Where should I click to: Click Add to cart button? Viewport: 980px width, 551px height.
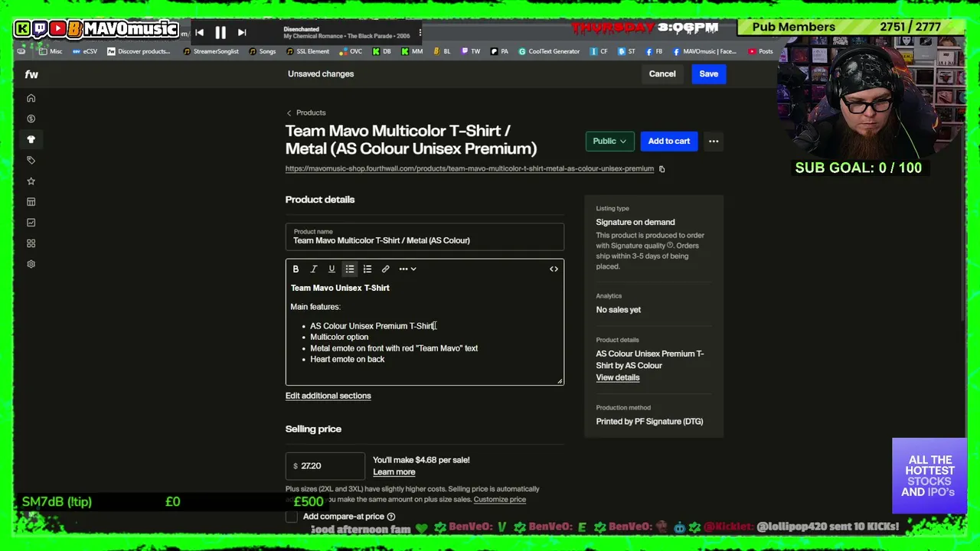(669, 141)
